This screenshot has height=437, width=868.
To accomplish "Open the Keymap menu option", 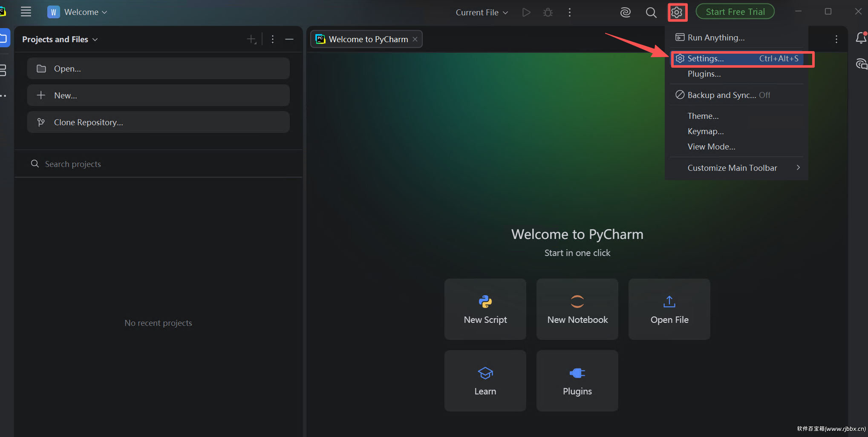I will (x=736, y=131).
